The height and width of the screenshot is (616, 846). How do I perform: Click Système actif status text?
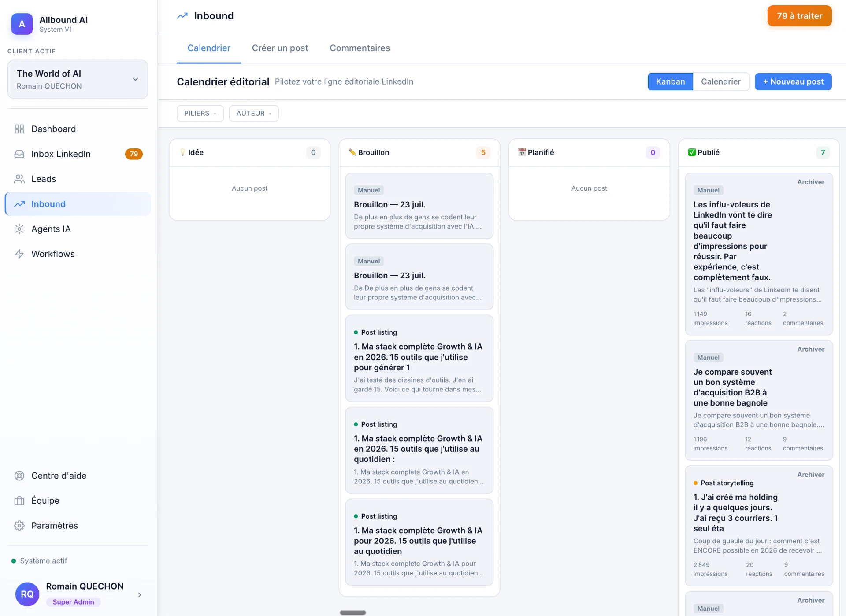[x=44, y=561]
